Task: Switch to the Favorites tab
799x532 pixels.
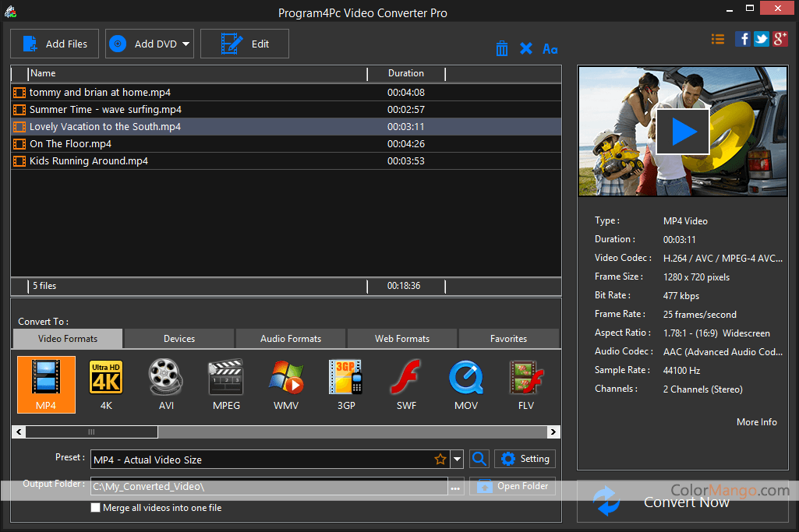Action: pyautogui.click(x=508, y=339)
